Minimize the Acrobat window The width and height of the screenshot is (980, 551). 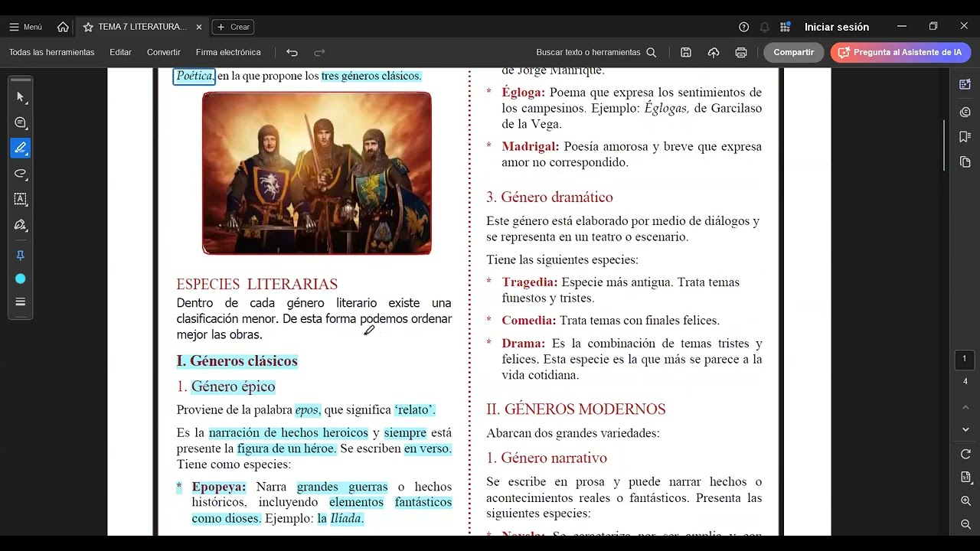902,26
